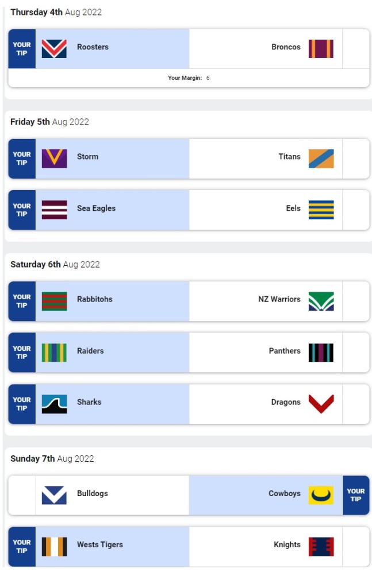372x588 pixels.
Task: Select the Titans team logo
Action: pyautogui.click(x=321, y=158)
